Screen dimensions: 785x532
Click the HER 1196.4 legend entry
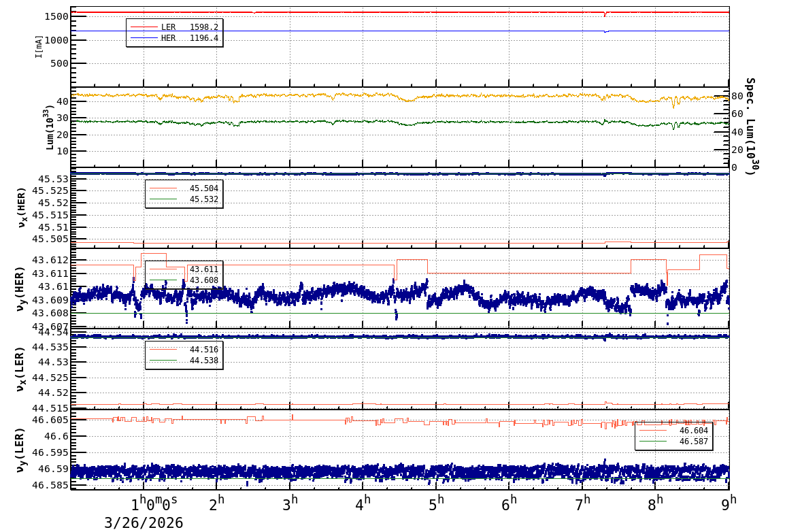click(x=174, y=38)
